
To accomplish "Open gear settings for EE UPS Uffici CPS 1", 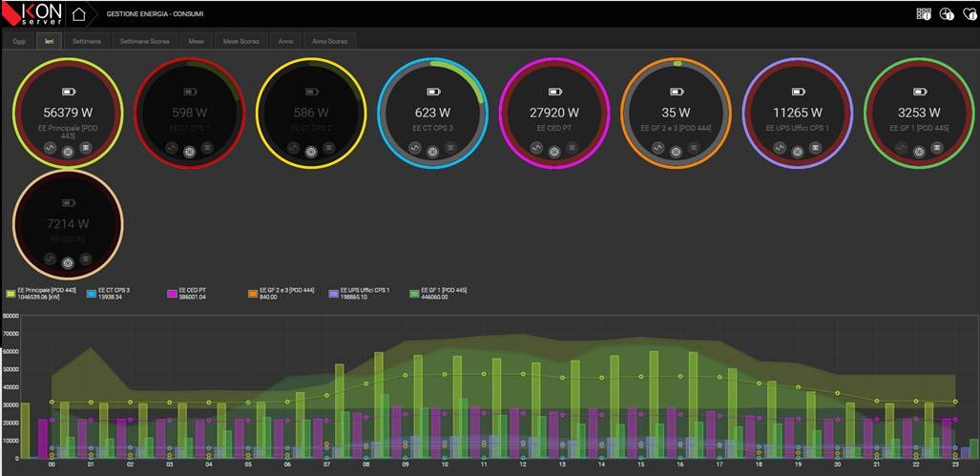I will click(x=797, y=151).
